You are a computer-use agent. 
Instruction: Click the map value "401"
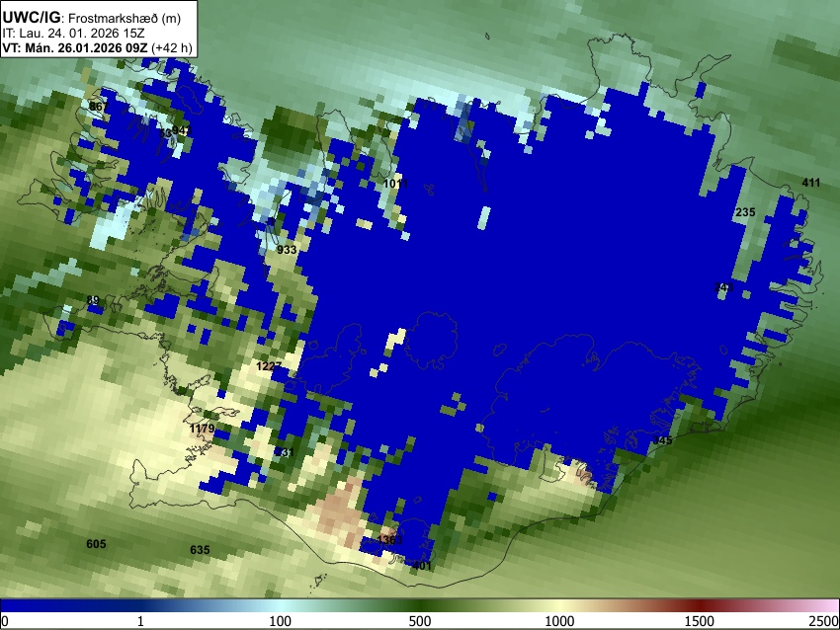point(422,565)
